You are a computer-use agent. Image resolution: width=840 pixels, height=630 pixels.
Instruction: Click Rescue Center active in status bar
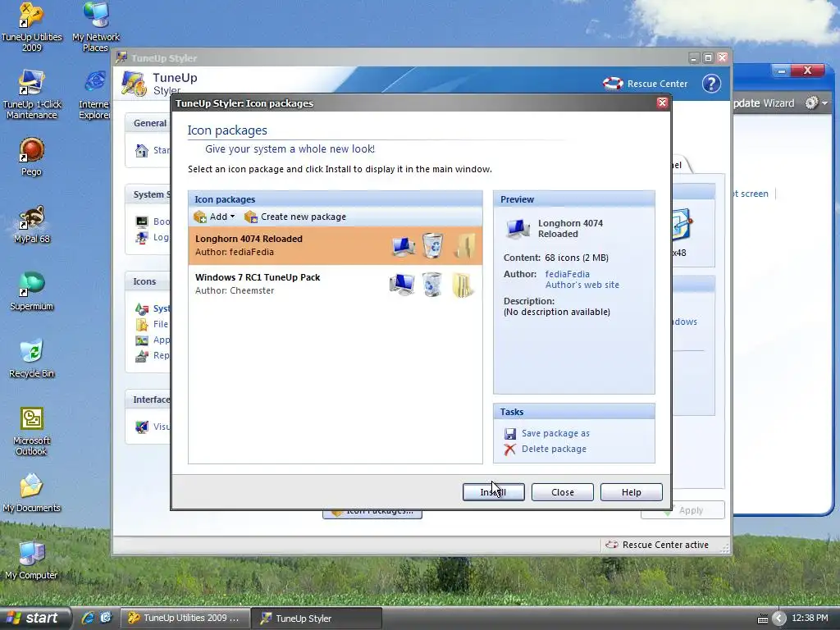coord(657,545)
